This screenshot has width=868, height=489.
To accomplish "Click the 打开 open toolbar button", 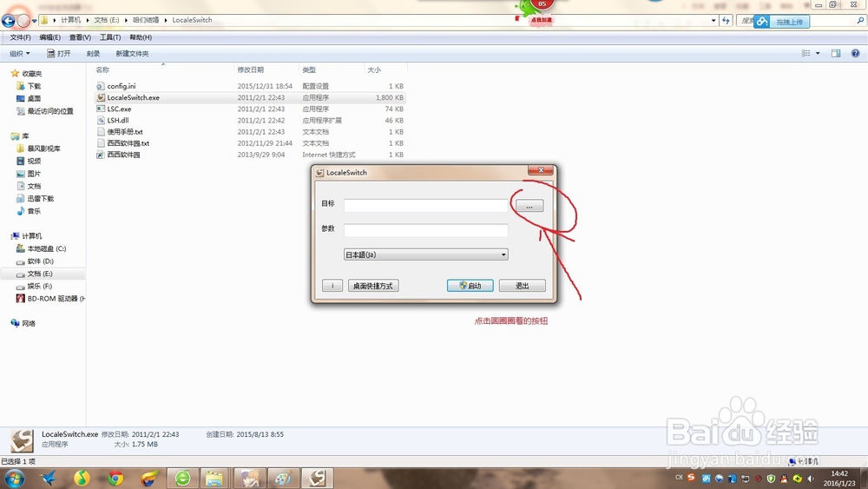I will coord(59,54).
